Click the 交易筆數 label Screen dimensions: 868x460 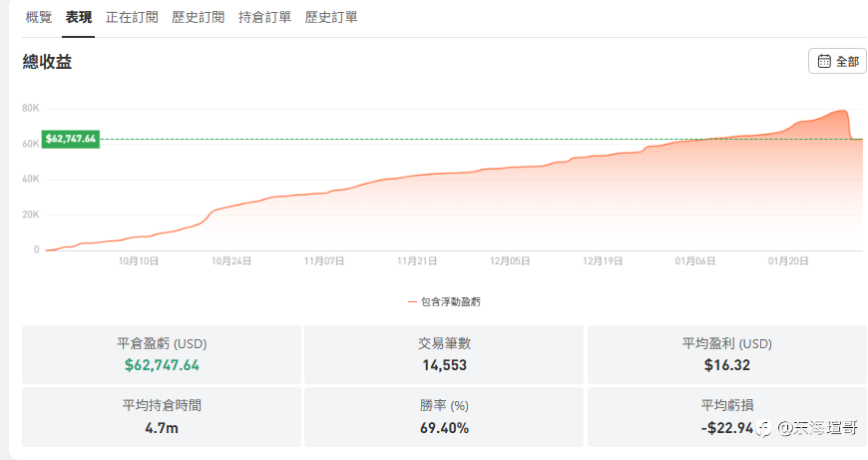click(x=445, y=344)
